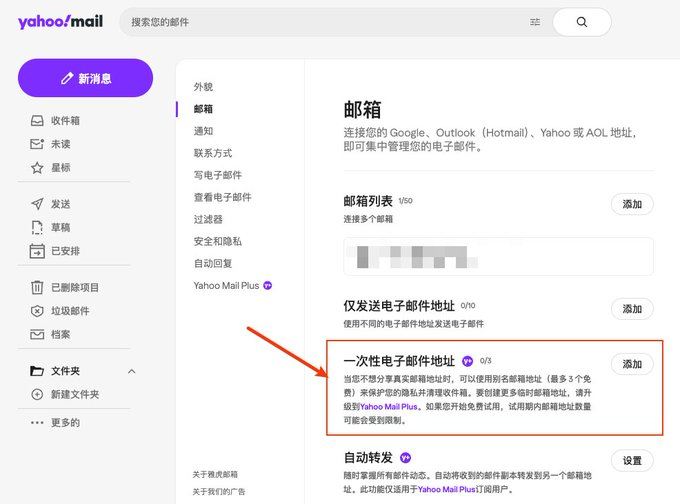This screenshot has height=504, width=680.
Task: Open the 星标 starred star icon
Action: tap(37, 168)
